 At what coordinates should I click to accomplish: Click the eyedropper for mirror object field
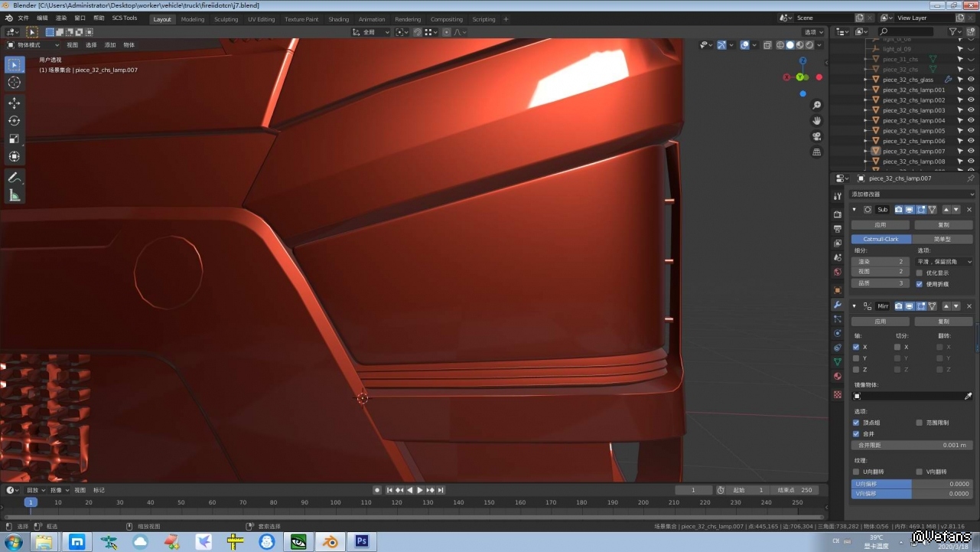[968, 397]
